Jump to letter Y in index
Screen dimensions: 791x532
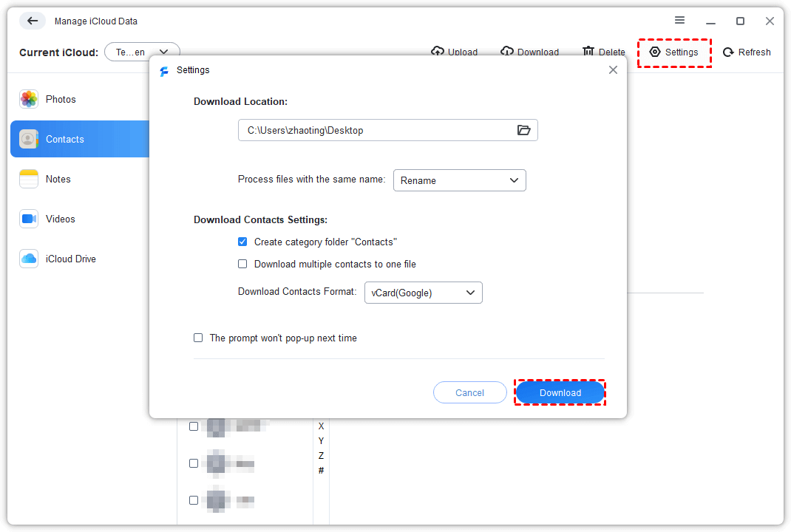[322, 441]
